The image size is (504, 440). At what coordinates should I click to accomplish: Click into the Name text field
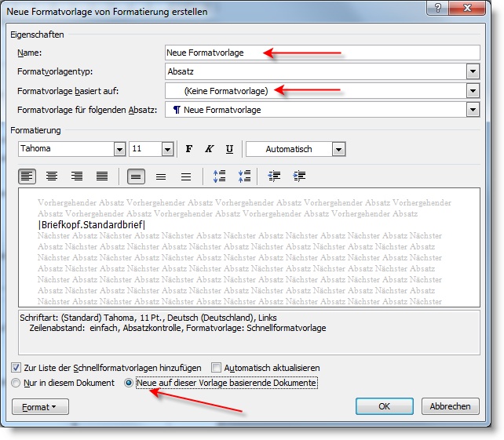tap(322, 53)
